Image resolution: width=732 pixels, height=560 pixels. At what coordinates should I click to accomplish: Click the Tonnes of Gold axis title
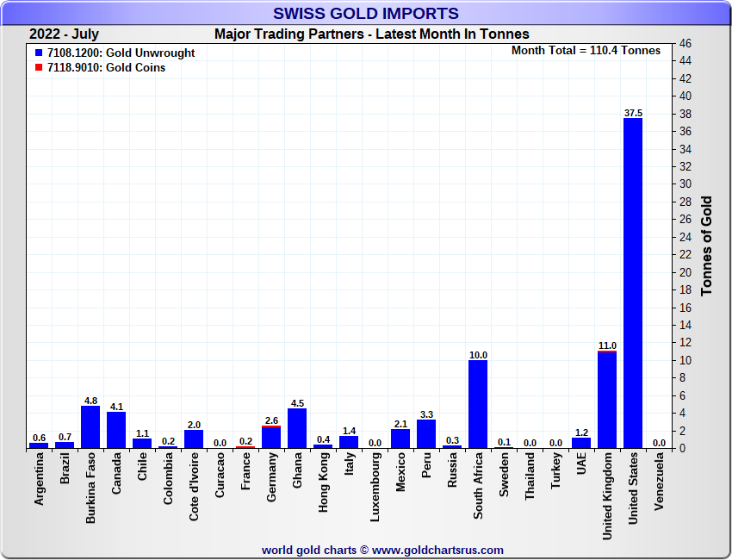(x=707, y=246)
